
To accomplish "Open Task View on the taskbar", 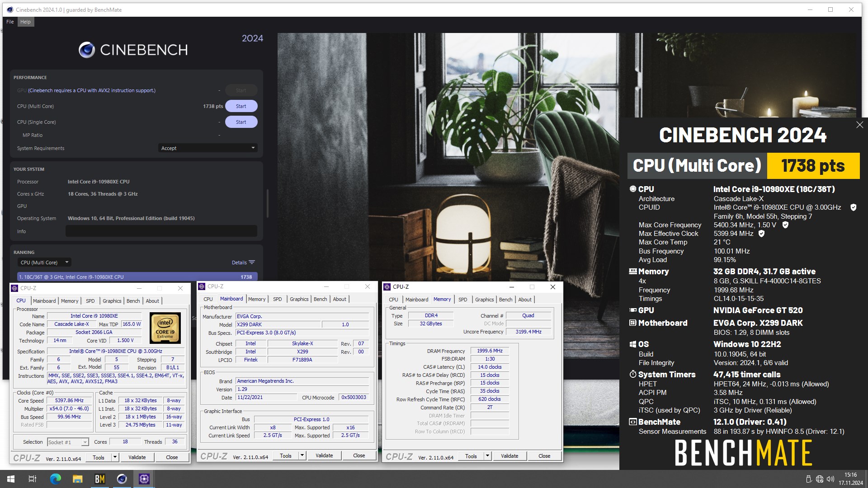I will point(33,479).
